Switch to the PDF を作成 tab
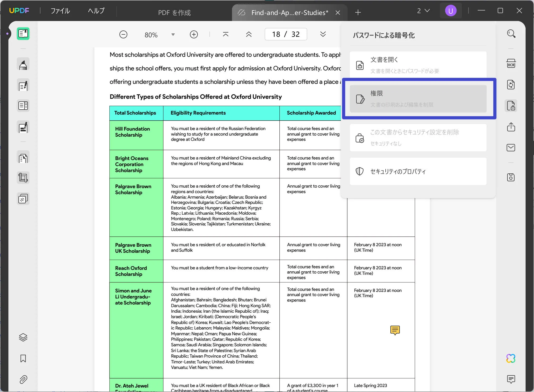The image size is (534, 392). 174,13
